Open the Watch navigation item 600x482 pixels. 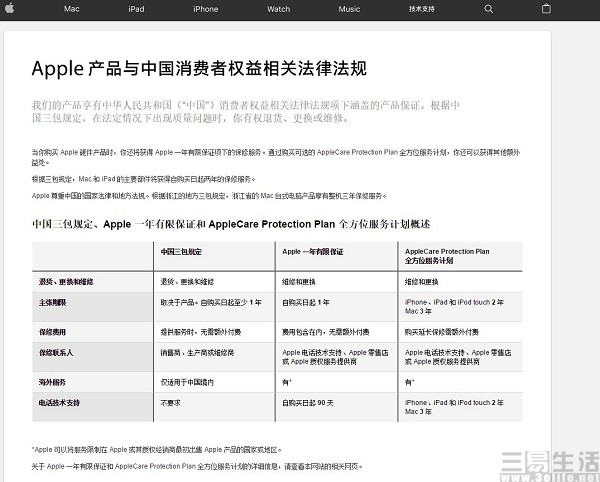pyautogui.click(x=279, y=9)
